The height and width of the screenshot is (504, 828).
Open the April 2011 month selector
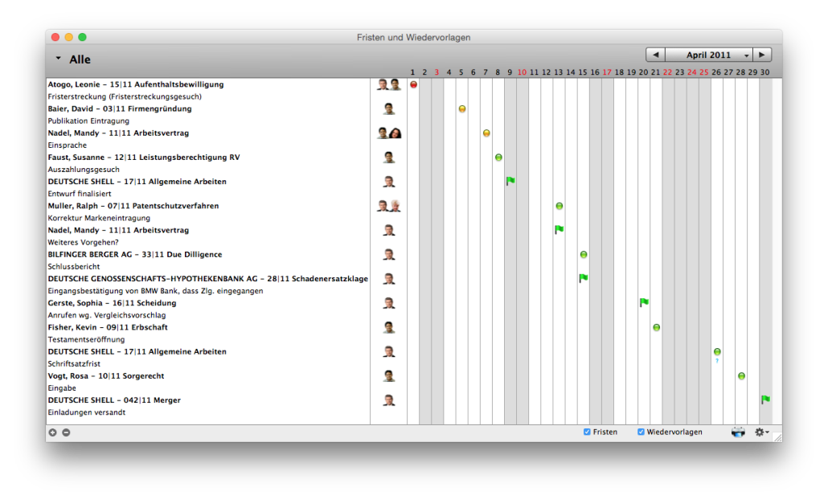tap(711, 54)
